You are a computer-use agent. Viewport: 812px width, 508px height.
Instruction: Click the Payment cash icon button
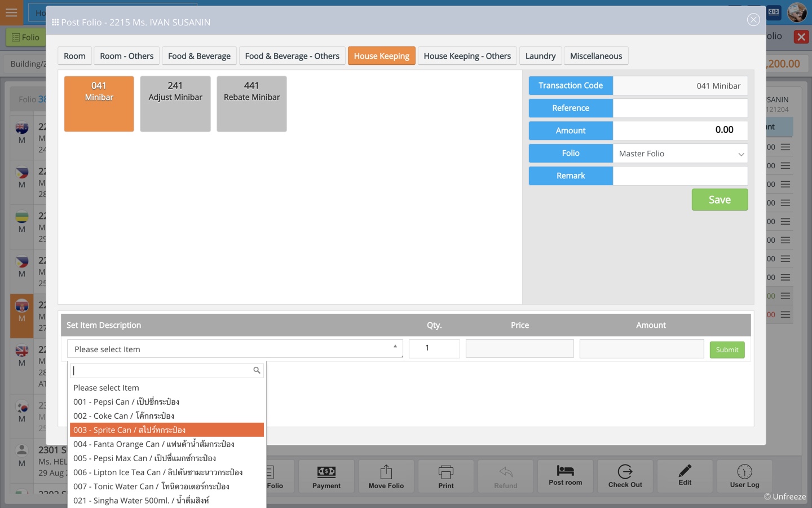point(326,472)
